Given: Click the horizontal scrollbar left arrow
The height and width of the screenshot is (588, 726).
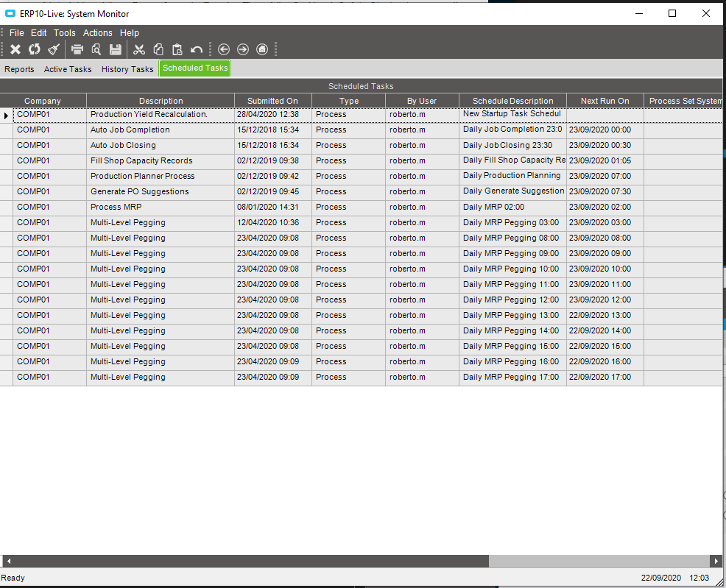Looking at the screenshot, I should (8, 562).
